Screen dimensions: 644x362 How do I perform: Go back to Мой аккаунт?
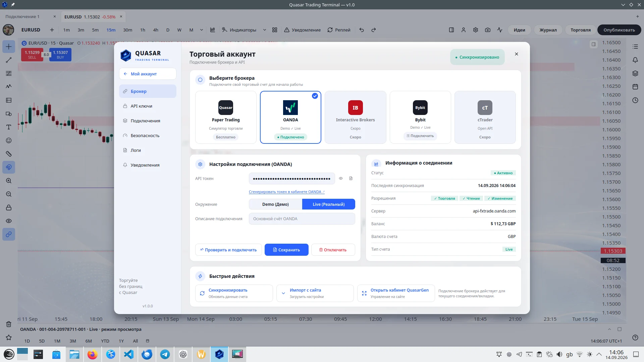(x=148, y=74)
